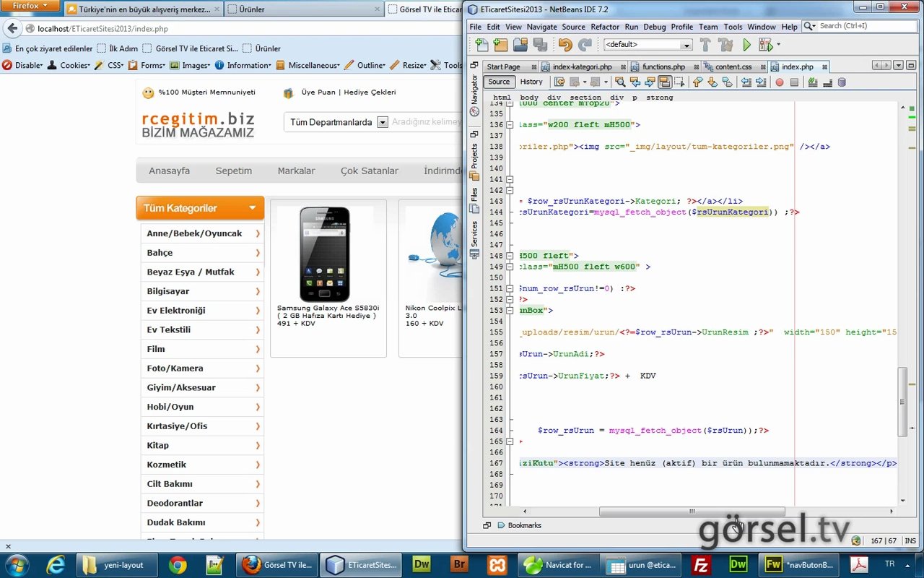Image resolution: width=924 pixels, height=578 pixels.
Task: Click the İlk Adım bookmark in Firefox
Action: (117, 48)
